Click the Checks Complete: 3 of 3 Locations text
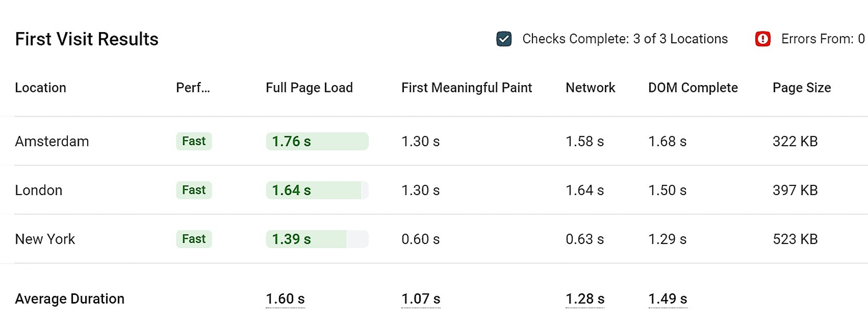 point(625,39)
